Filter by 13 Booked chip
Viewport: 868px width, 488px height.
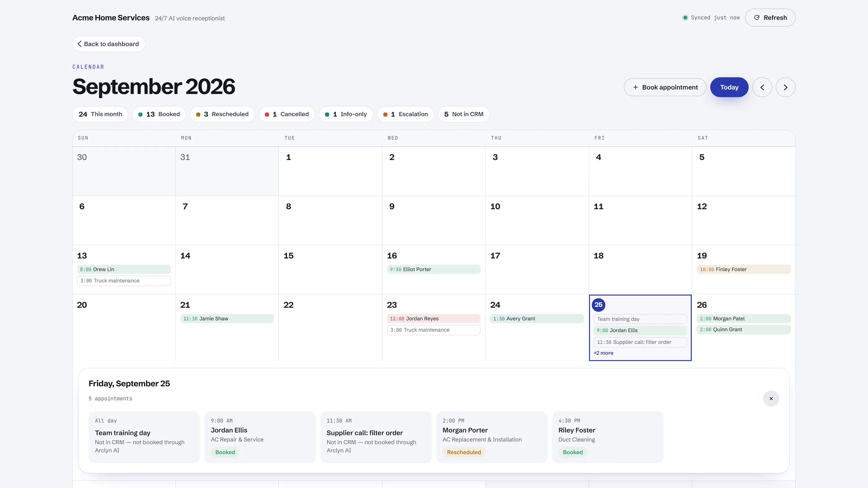[159, 114]
